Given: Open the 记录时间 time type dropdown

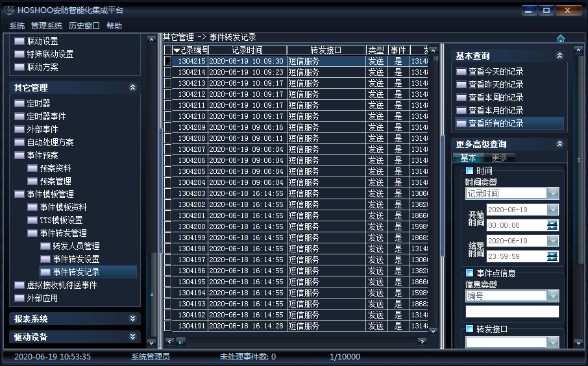Looking at the screenshot, I should pyautogui.click(x=552, y=193).
